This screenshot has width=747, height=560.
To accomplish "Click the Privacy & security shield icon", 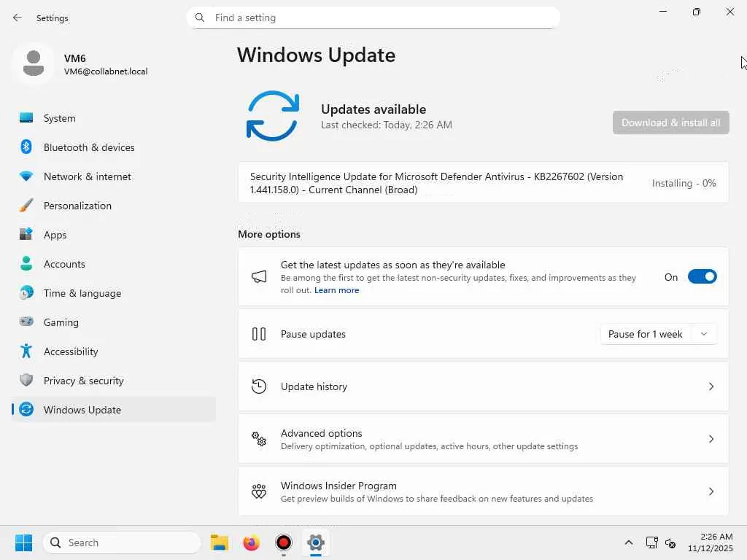I will 26,380.
